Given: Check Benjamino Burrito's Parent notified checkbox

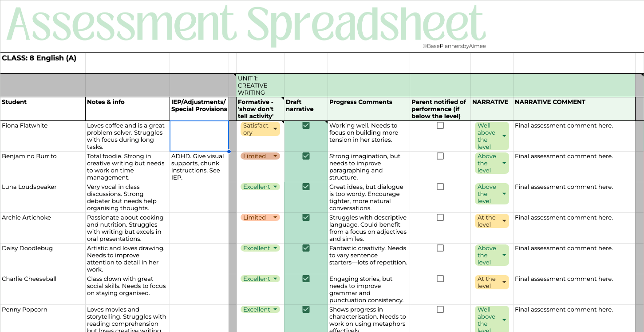Looking at the screenshot, I should 440,156.
